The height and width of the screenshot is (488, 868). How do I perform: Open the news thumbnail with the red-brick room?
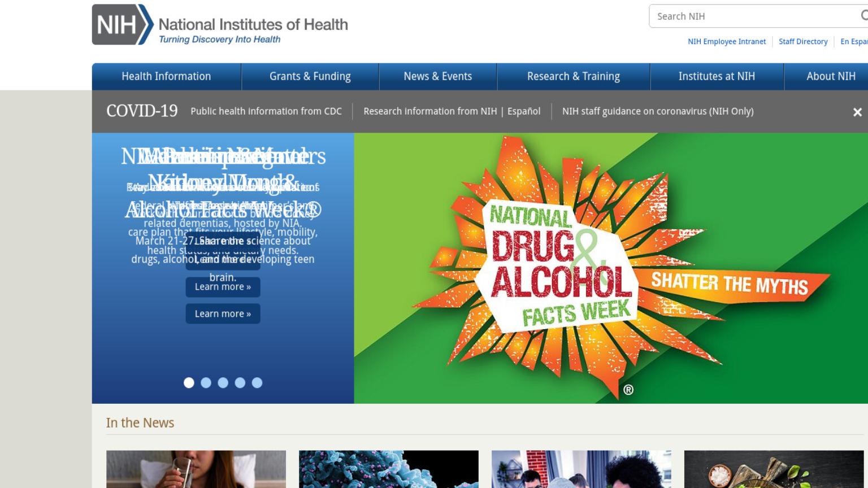click(x=581, y=469)
